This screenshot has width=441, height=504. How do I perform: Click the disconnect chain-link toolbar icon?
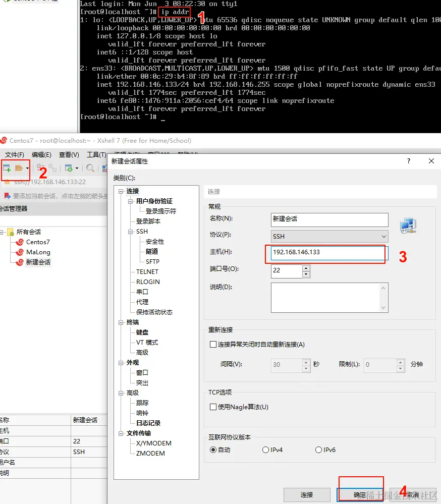[x=52, y=168]
